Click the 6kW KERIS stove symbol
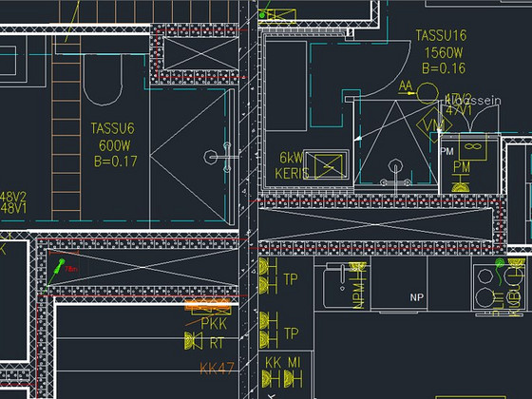 pyautogui.click(x=326, y=165)
